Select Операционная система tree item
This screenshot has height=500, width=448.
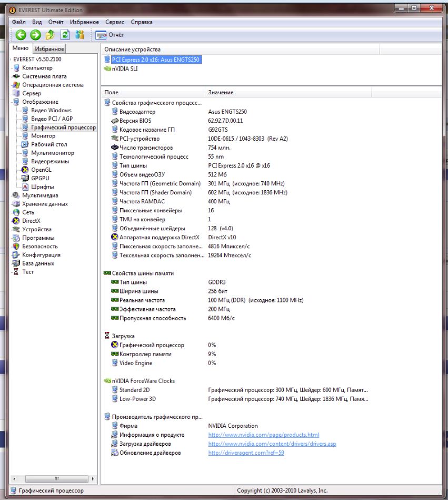[x=53, y=85]
